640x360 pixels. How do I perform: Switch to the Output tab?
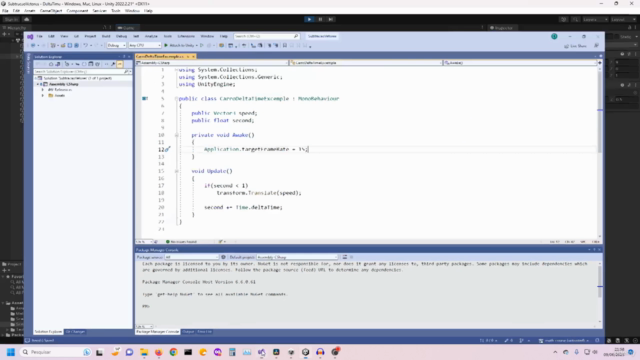coord(188,331)
